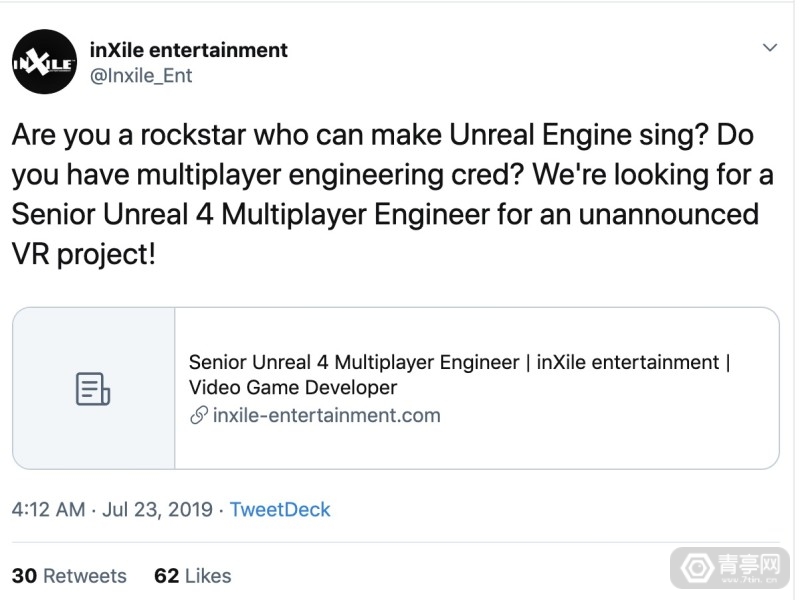Click the chain link icon beside domain
Viewport: 800px width, 600px height.
click(198, 415)
